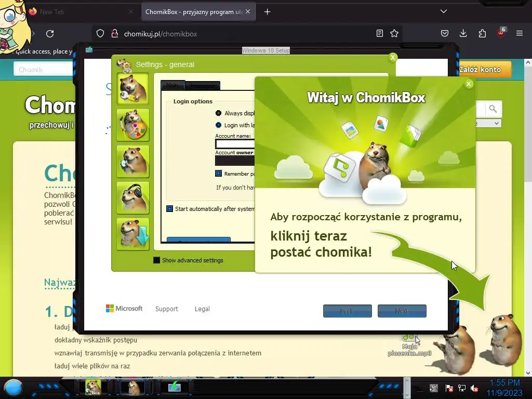This screenshot has width=532, height=399.
Task: Switch to the Messenger settings tab
Action: [203, 86]
